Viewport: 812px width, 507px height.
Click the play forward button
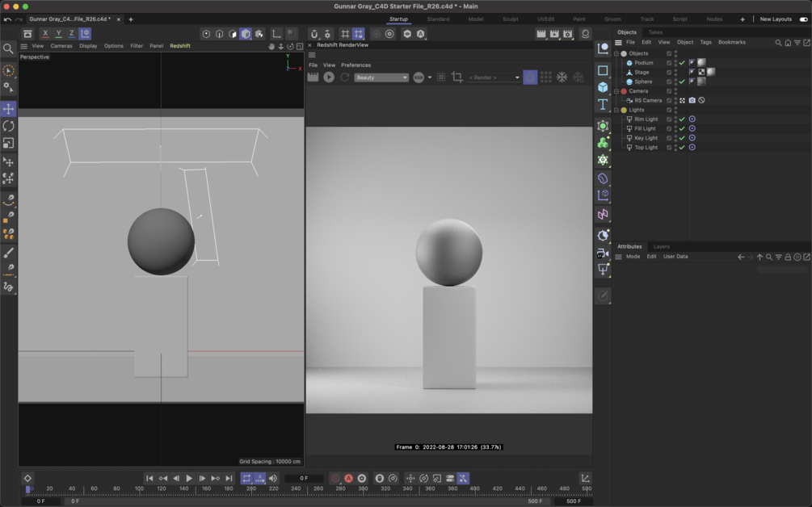coord(189,478)
